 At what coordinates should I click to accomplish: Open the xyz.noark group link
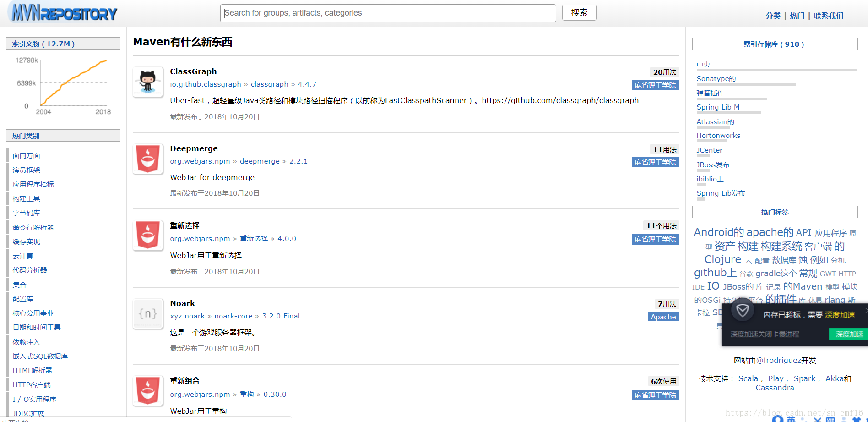(187, 316)
